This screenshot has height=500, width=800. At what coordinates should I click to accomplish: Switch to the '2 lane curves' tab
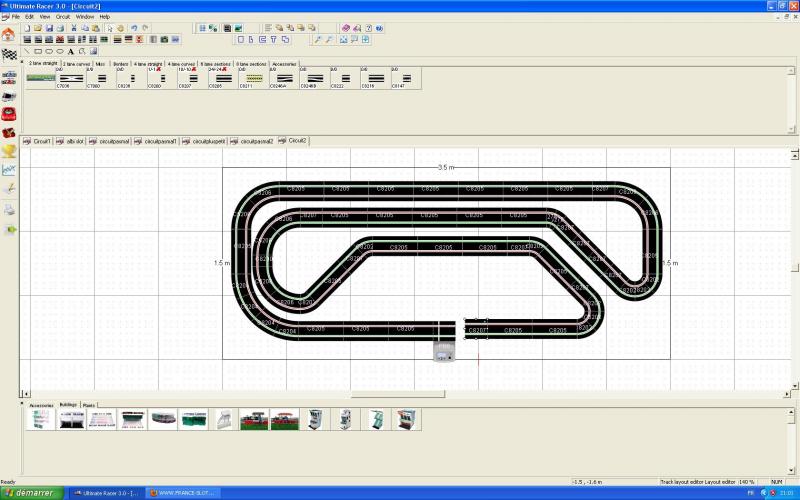pyautogui.click(x=77, y=62)
